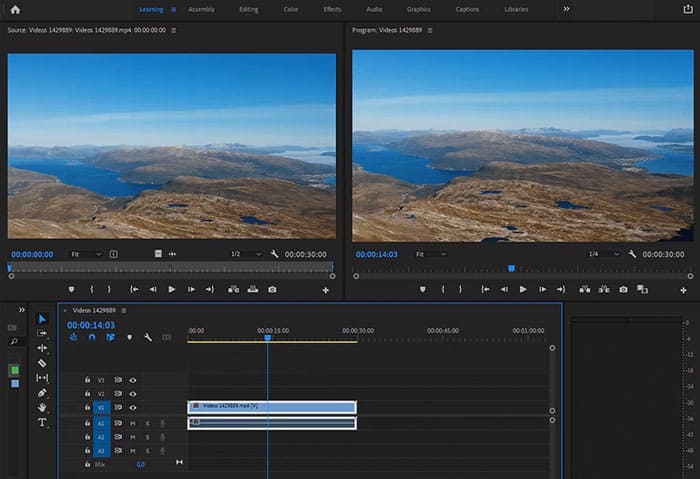
Task: Toggle insert sequences as nests option
Action: tap(73, 337)
